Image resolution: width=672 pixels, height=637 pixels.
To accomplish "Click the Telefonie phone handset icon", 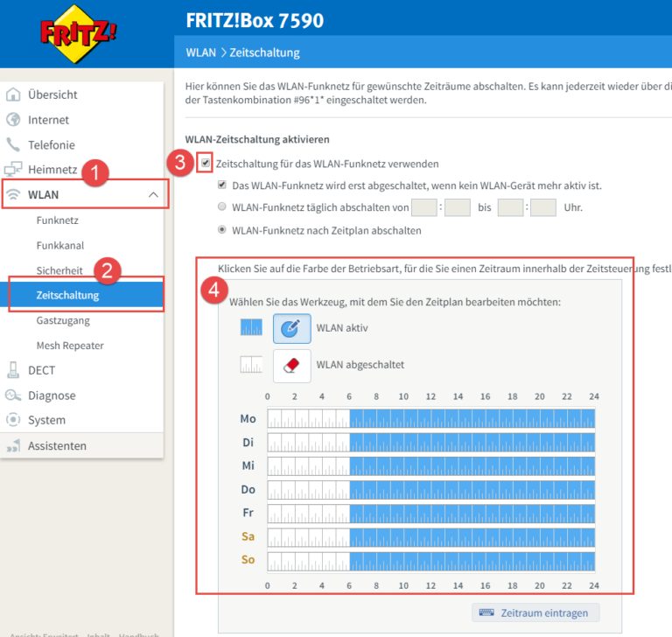I will (13, 145).
